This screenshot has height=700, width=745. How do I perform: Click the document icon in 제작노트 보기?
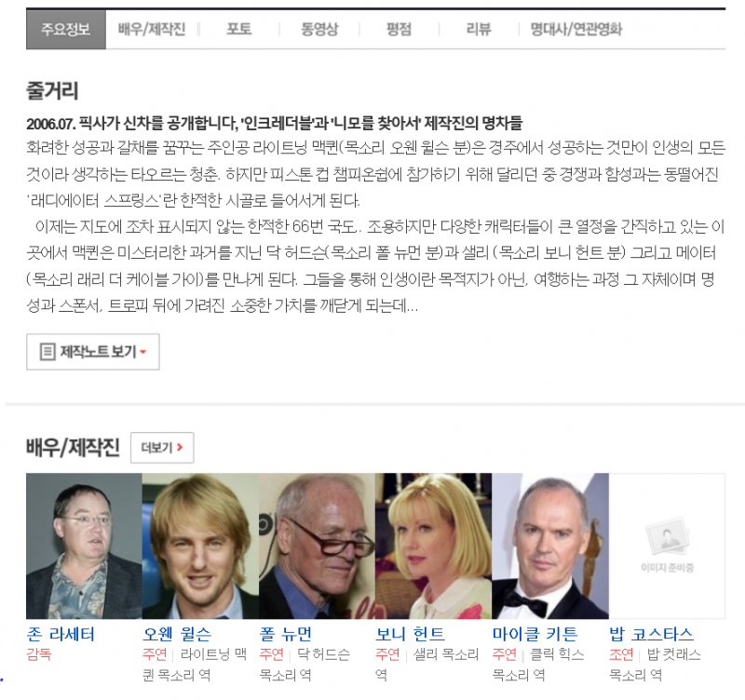(x=47, y=352)
